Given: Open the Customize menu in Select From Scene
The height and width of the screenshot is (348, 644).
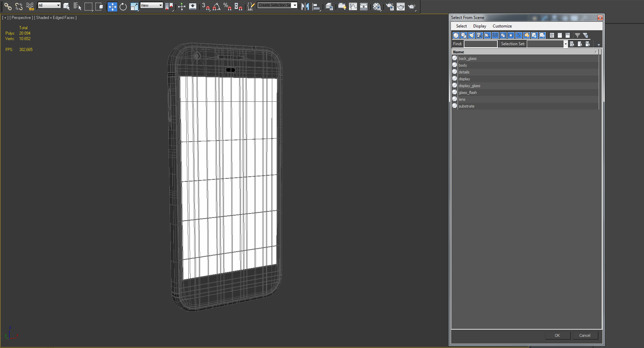Looking at the screenshot, I should (502, 26).
